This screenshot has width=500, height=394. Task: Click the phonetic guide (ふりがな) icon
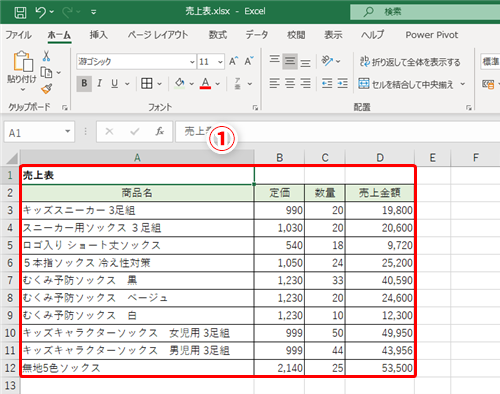[238, 83]
